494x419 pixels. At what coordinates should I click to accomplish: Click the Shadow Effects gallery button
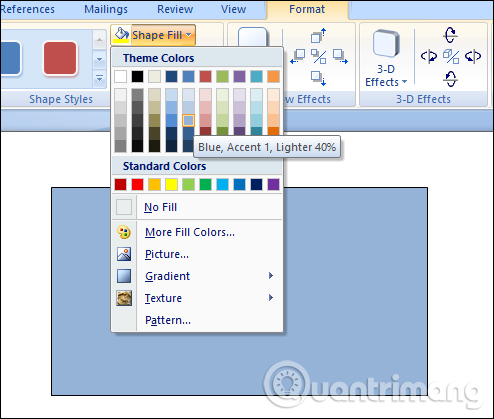252,37
